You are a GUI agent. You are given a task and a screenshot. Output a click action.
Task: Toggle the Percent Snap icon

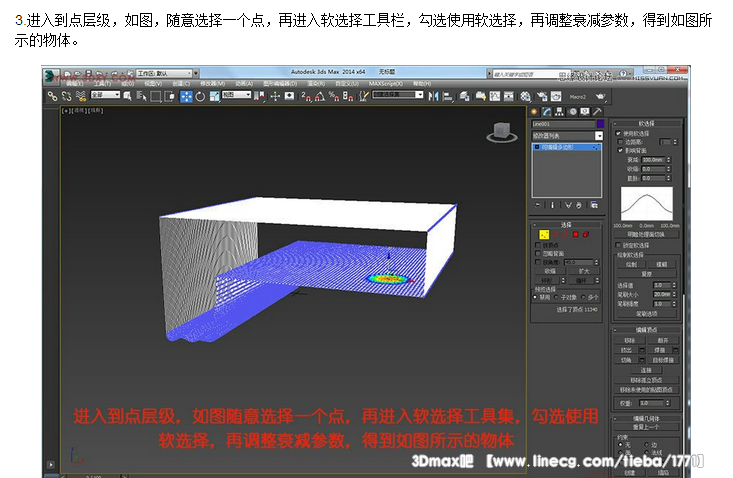click(334, 96)
